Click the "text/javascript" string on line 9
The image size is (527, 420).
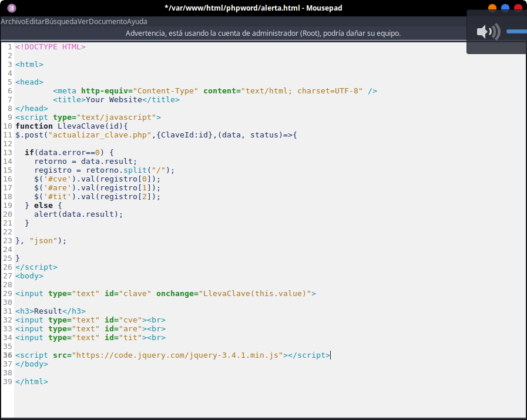[116, 117]
